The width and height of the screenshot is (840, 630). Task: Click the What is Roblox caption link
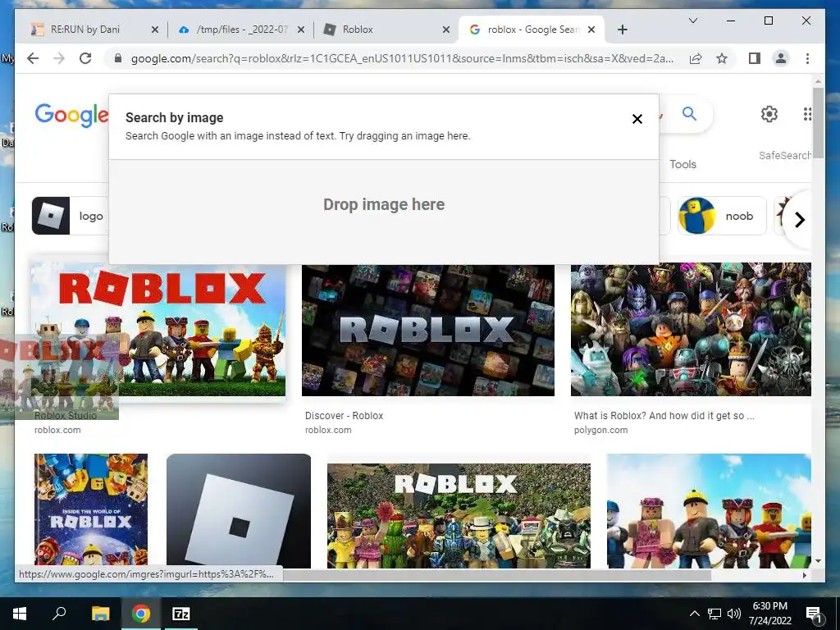[x=664, y=416]
